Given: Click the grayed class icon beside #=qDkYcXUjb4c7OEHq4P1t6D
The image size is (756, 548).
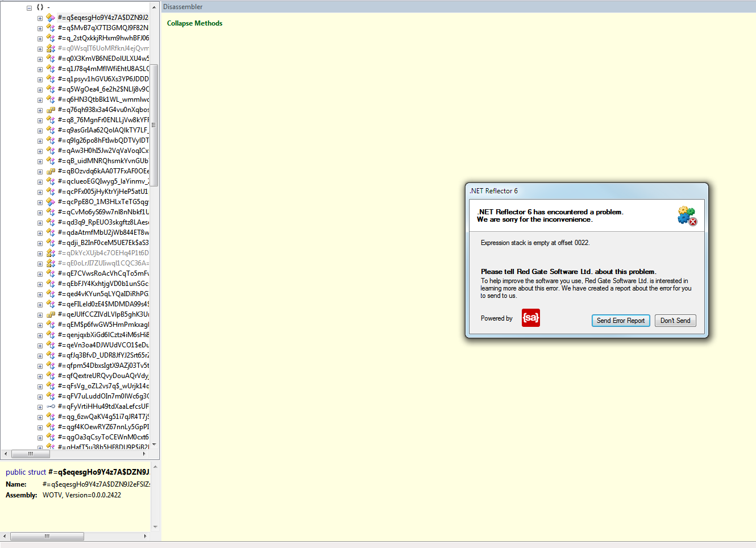Looking at the screenshot, I should point(51,253).
